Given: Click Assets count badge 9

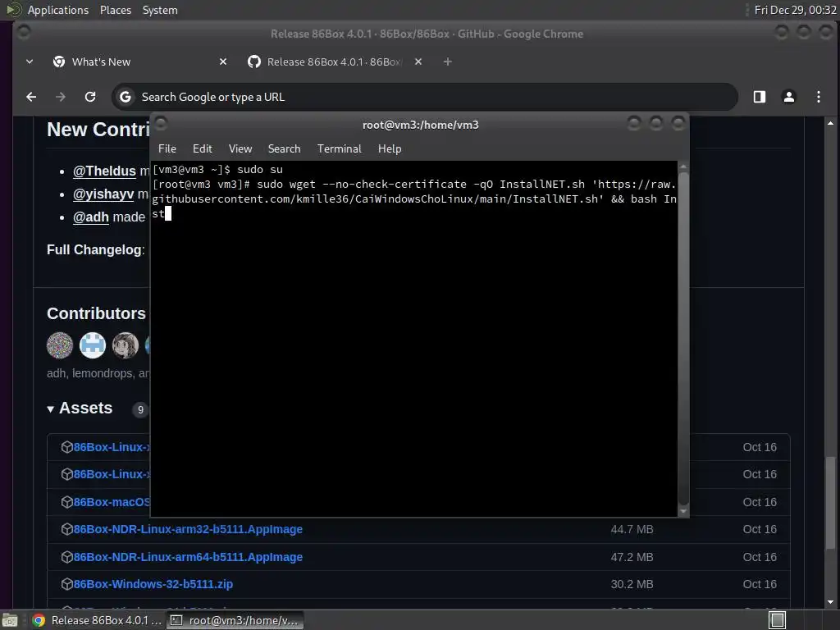Looking at the screenshot, I should pyautogui.click(x=140, y=410).
